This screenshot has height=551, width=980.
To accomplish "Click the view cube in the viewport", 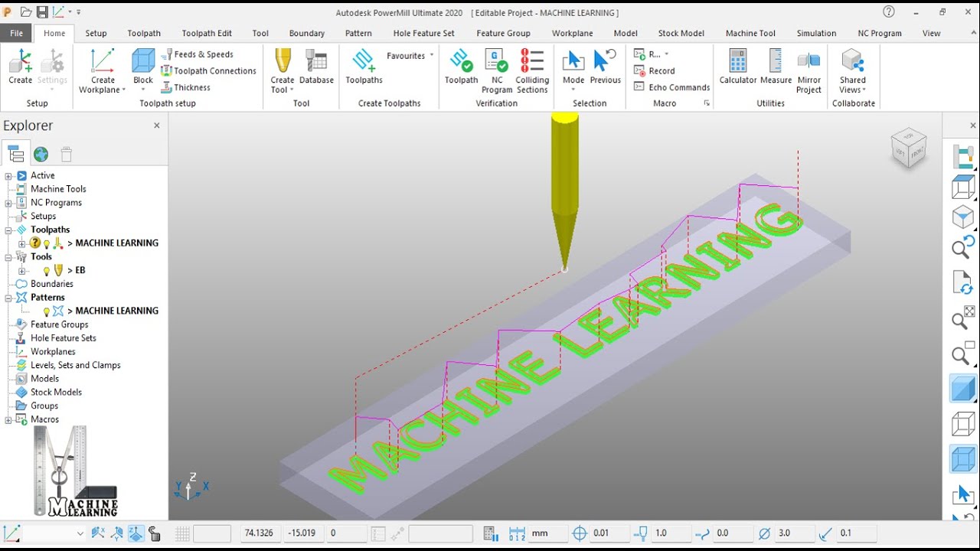I will 909,148.
